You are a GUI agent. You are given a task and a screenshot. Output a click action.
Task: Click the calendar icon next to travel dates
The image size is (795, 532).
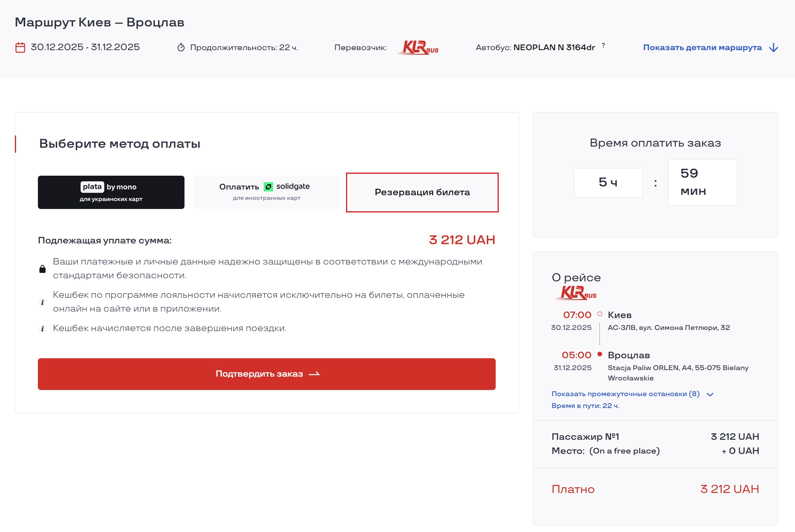click(x=20, y=47)
